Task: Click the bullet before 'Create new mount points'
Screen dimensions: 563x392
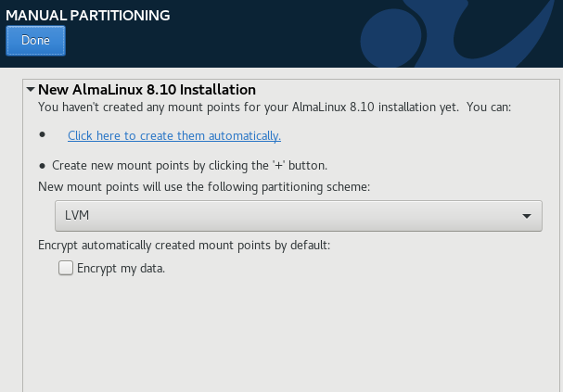Action: pyautogui.click(x=42, y=165)
